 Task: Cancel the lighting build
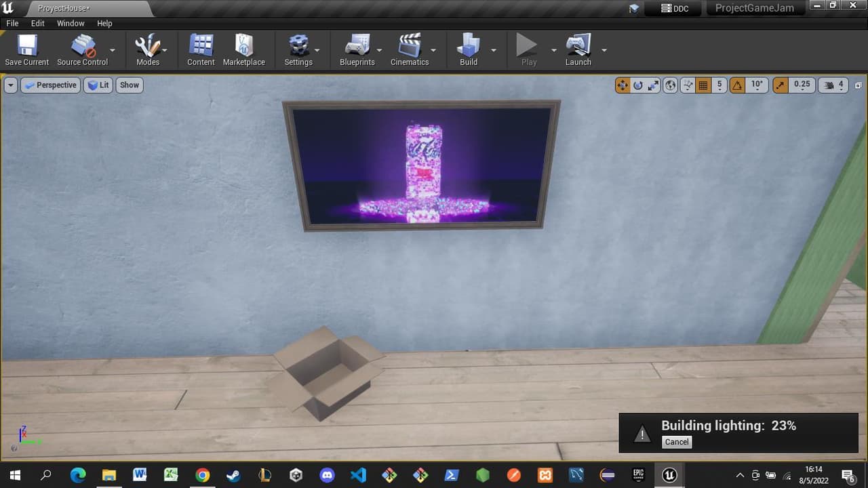click(x=676, y=442)
